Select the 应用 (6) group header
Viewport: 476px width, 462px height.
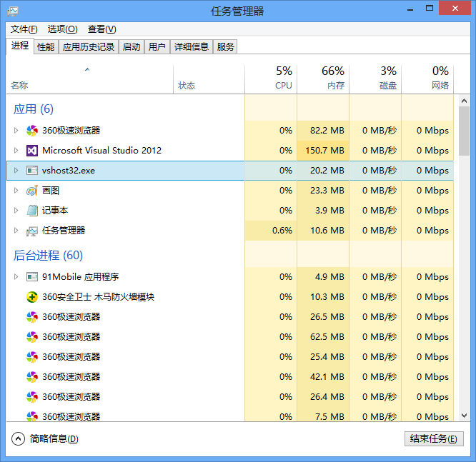click(x=34, y=109)
